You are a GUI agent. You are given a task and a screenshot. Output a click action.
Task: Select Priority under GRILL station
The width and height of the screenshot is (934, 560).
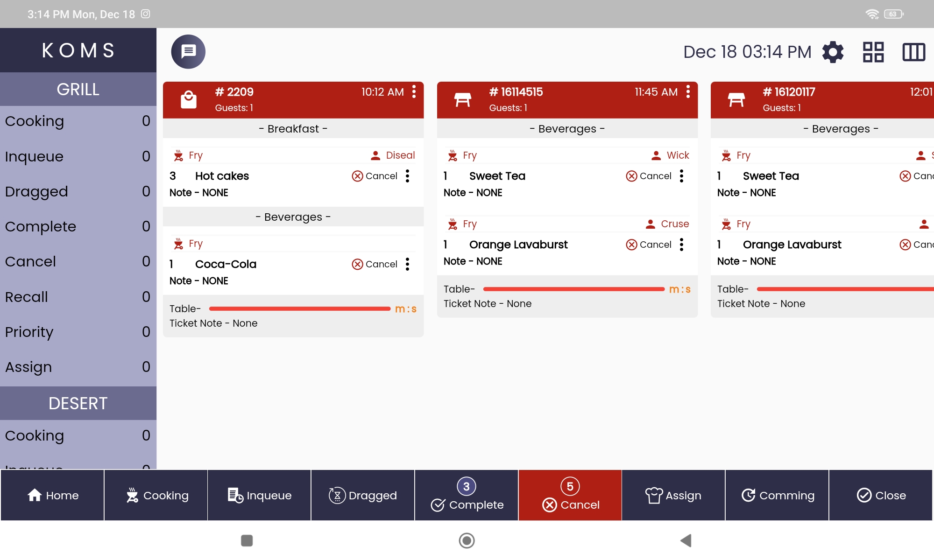tap(78, 332)
